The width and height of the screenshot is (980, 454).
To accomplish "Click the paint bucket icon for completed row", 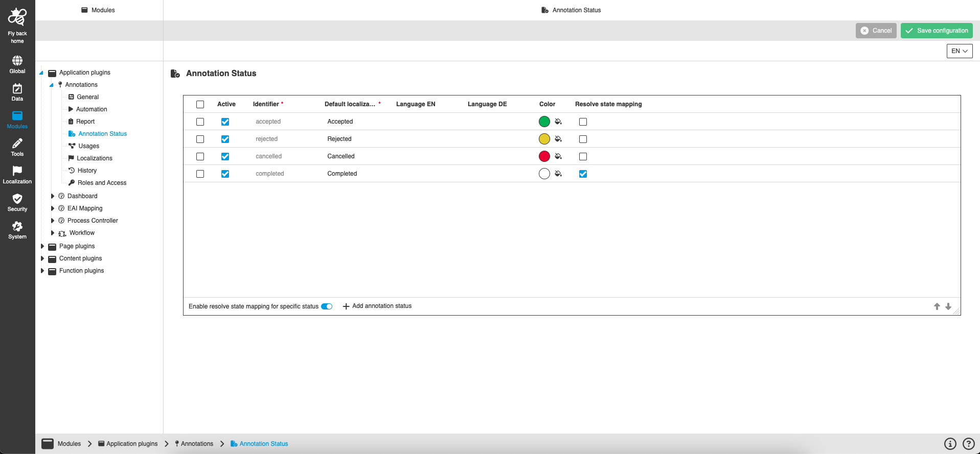I will coord(558,174).
